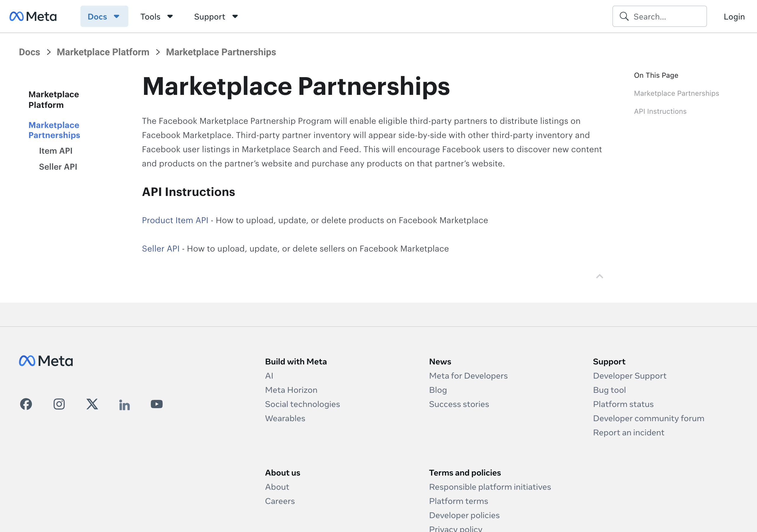Open the Seller API link in content
Image resolution: width=757 pixels, height=532 pixels.
[161, 249]
